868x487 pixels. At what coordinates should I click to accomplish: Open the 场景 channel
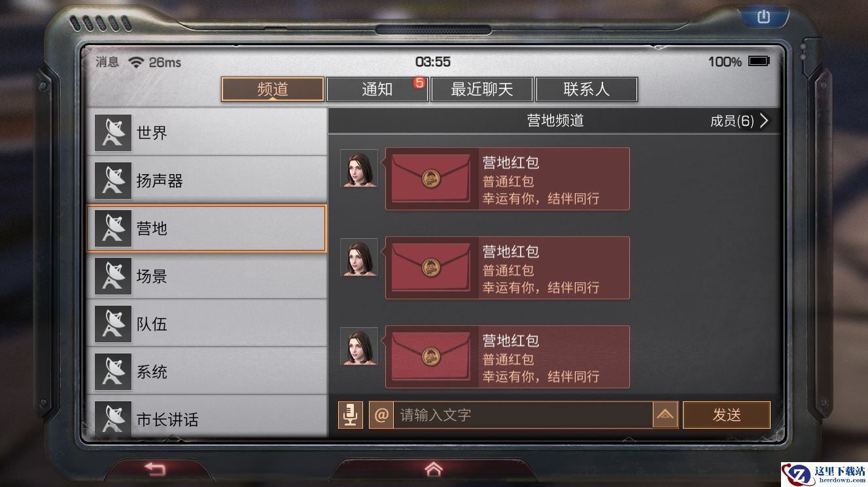[x=207, y=276]
